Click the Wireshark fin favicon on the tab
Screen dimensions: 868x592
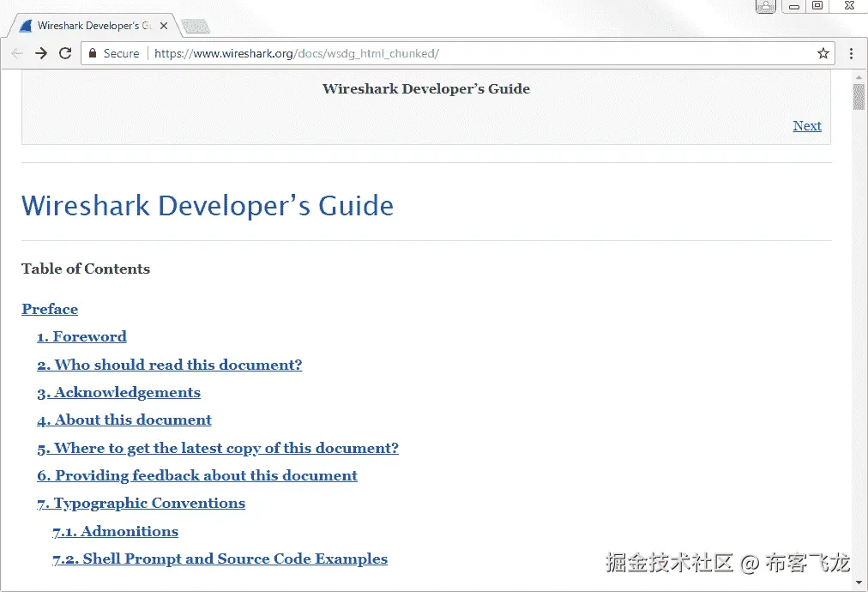click(x=26, y=26)
